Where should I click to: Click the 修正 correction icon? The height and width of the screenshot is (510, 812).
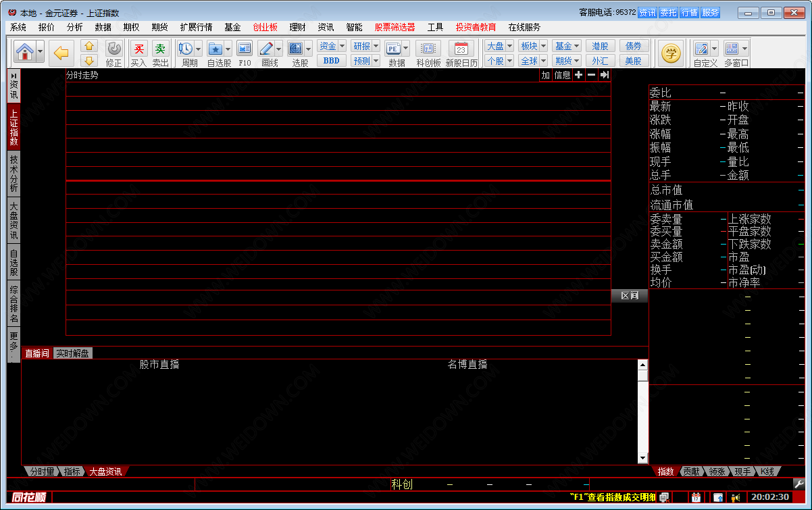[x=113, y=49]
